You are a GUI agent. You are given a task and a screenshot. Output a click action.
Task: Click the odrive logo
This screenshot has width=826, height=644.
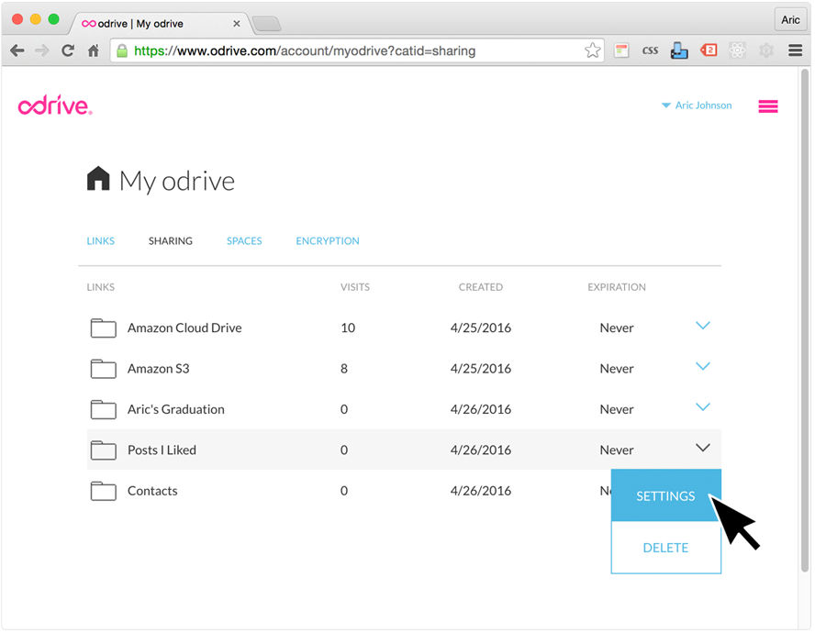tap(55, 106)
